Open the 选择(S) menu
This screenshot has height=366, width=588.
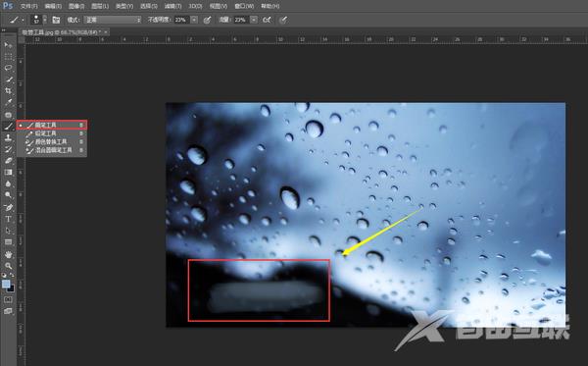click(x=149, y=6)
